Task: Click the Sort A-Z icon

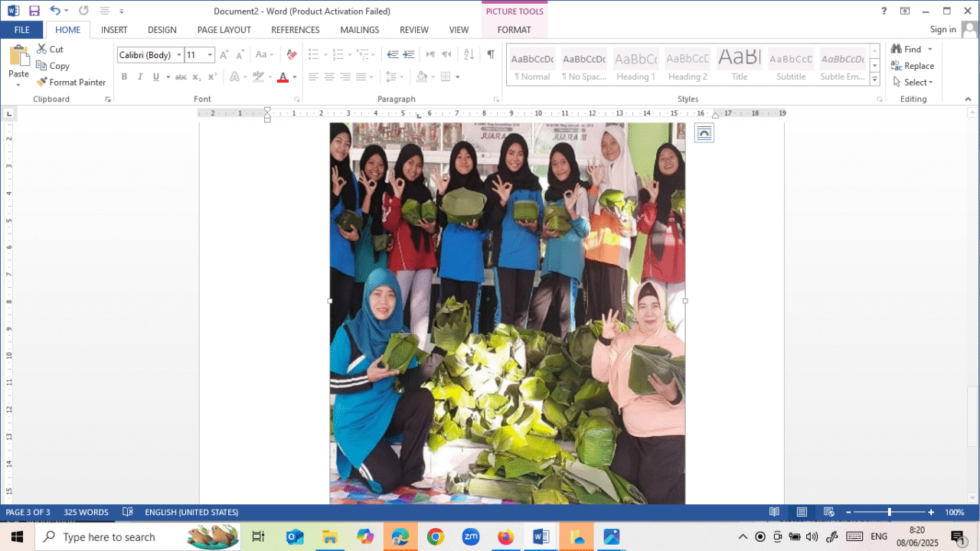Action: pos(469,54)
